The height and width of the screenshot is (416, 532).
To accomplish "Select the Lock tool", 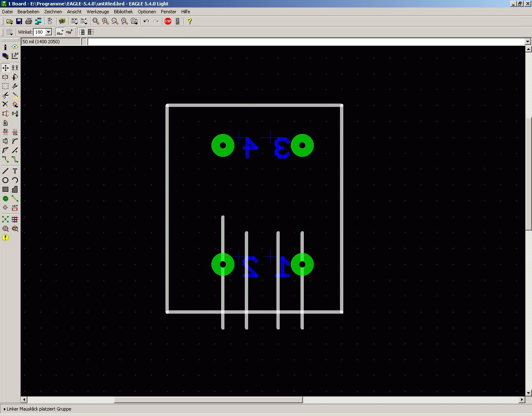I will point(5,123).
